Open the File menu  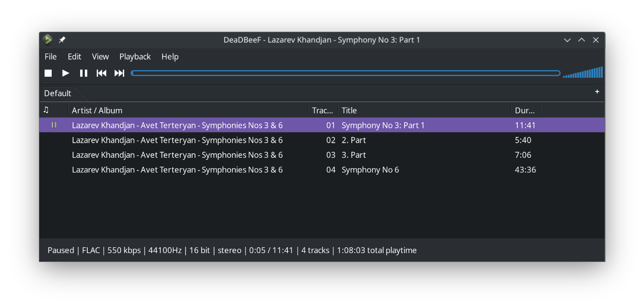[x=51, y=56]
